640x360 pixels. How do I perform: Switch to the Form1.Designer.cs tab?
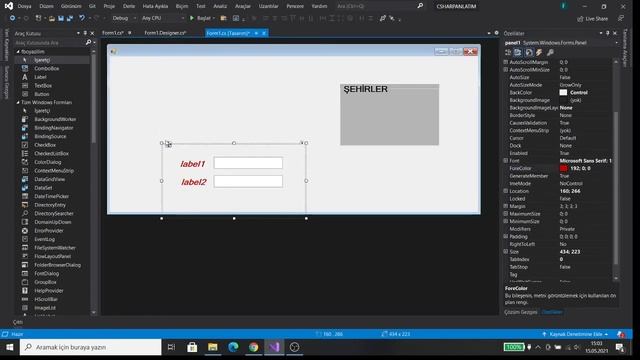(x=165, y=33)
